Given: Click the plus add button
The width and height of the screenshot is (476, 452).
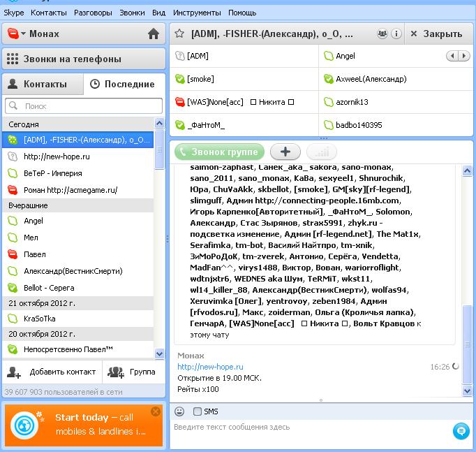Looking at the screenshot, I should tap(285, 152).
